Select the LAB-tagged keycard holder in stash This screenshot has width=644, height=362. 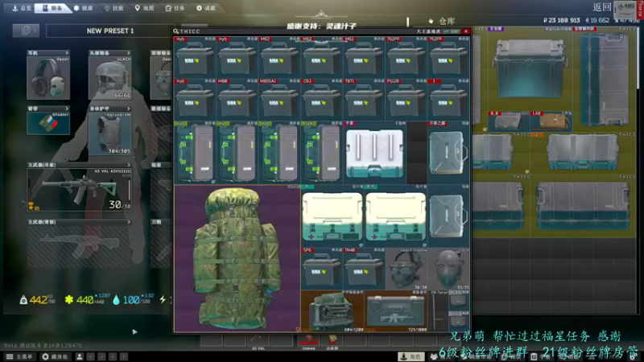click(x=551, y=121)
